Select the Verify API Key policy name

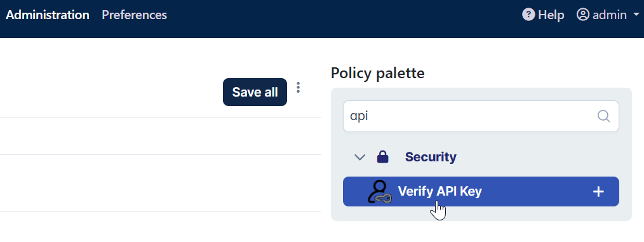click(x=439, y=191)
